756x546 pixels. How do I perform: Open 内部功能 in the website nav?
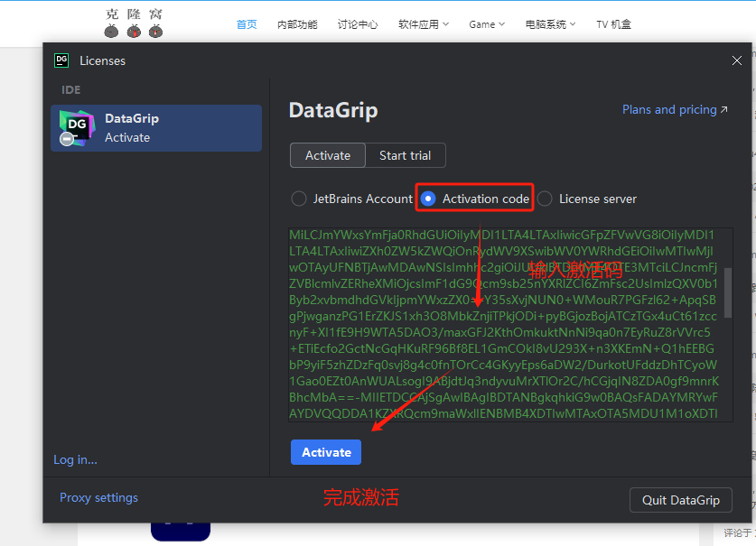297,24
